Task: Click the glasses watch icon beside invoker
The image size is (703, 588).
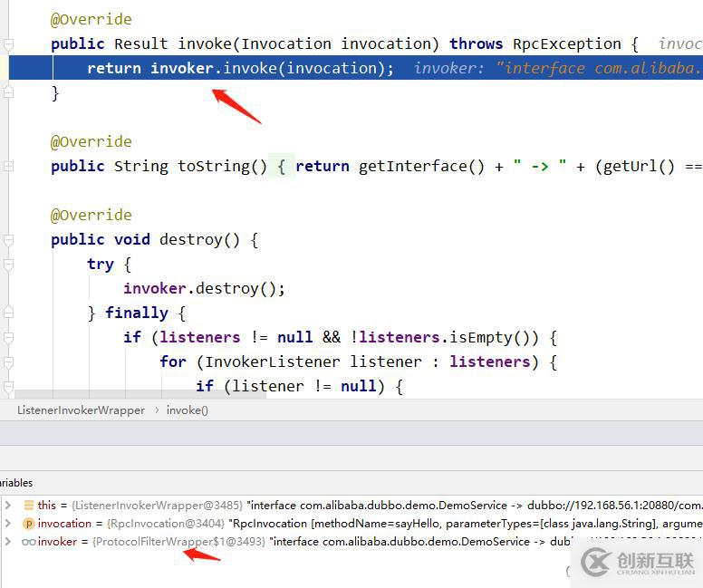Action: [x=28, y=541]
